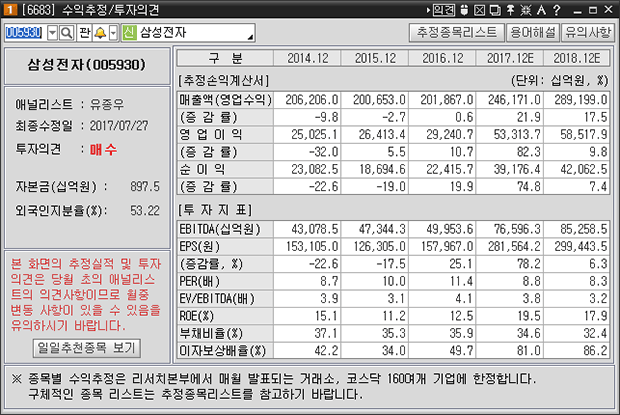Click the 2015.12 column header
620x415 pixels.
375,58
